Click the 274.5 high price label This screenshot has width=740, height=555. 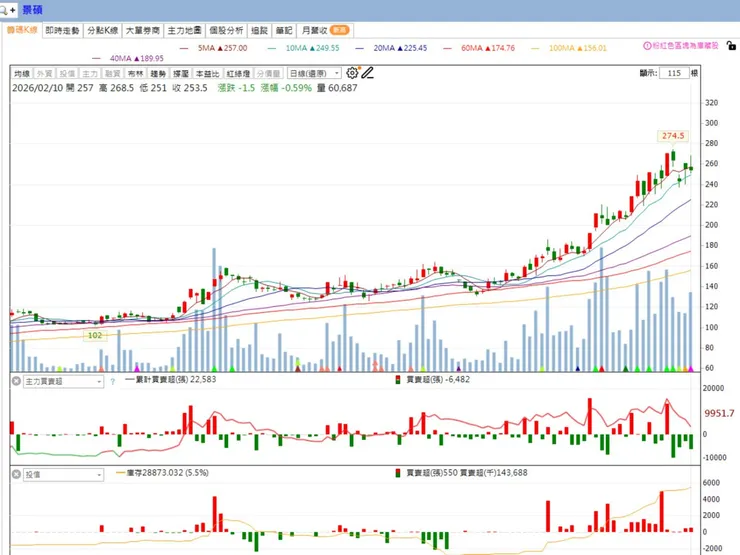coord(673,136)
